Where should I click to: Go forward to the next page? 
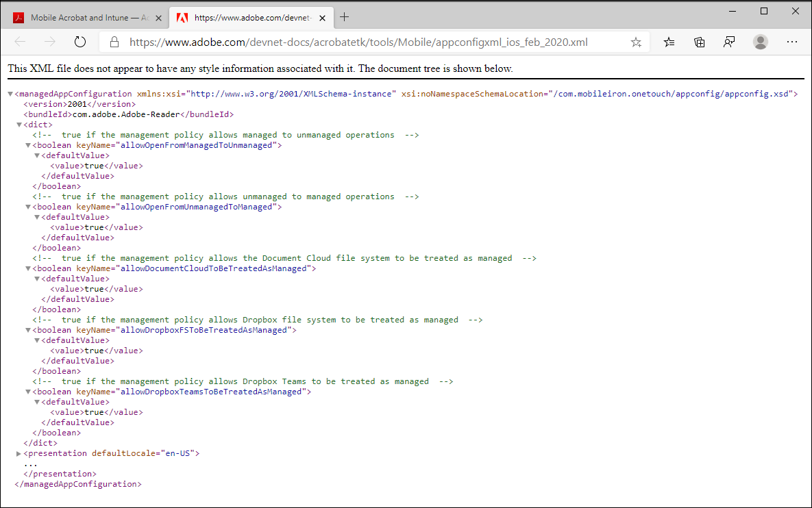pos(50,42)
